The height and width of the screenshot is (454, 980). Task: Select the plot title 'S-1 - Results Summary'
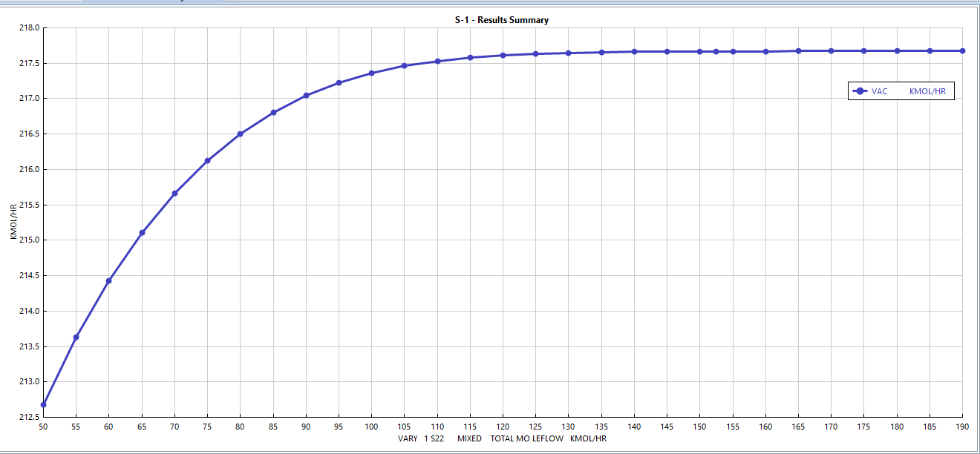[502, 20]
